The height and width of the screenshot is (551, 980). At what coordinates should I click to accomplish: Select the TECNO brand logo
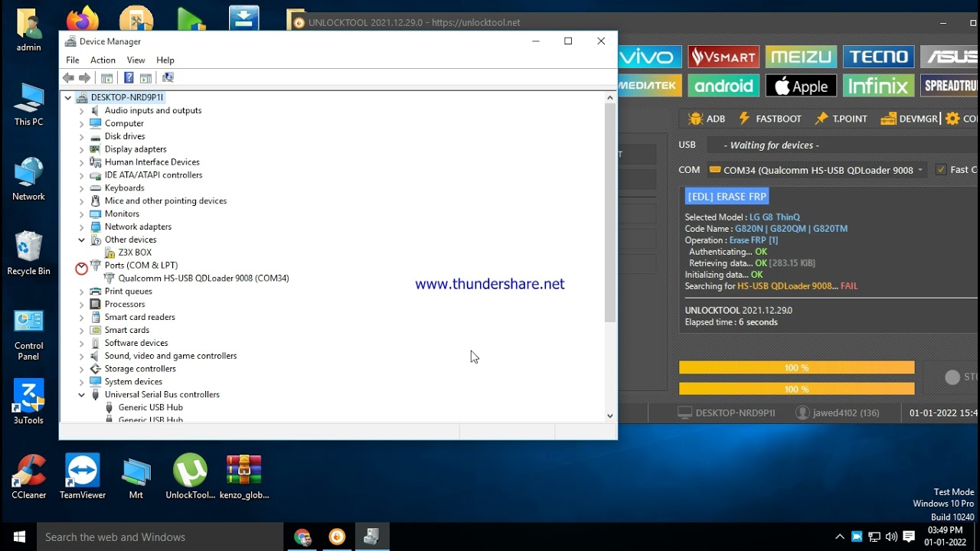click(x=878, y=57)
